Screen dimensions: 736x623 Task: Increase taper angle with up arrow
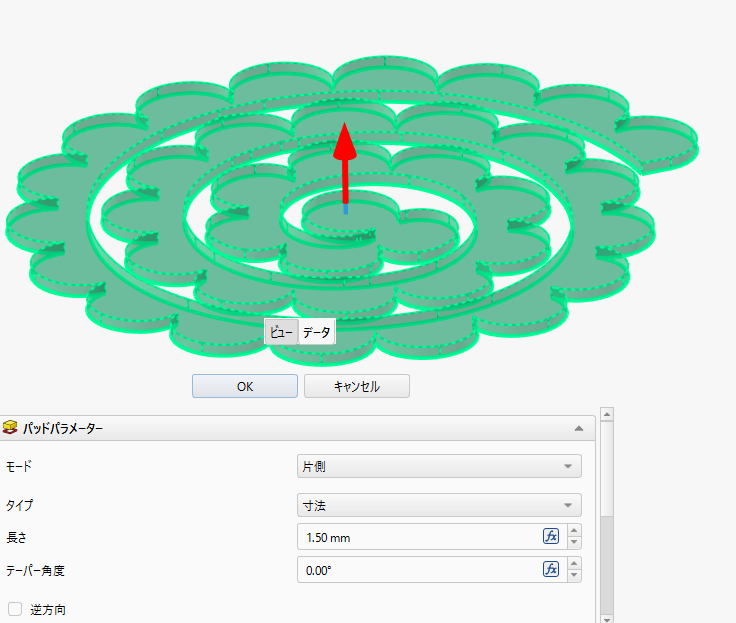click(x=574, y=564)
